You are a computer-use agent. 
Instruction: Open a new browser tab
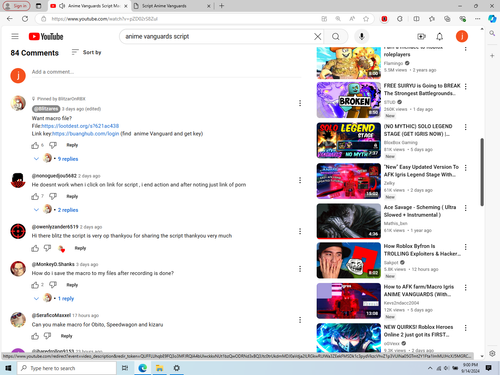tap(222, 6)
